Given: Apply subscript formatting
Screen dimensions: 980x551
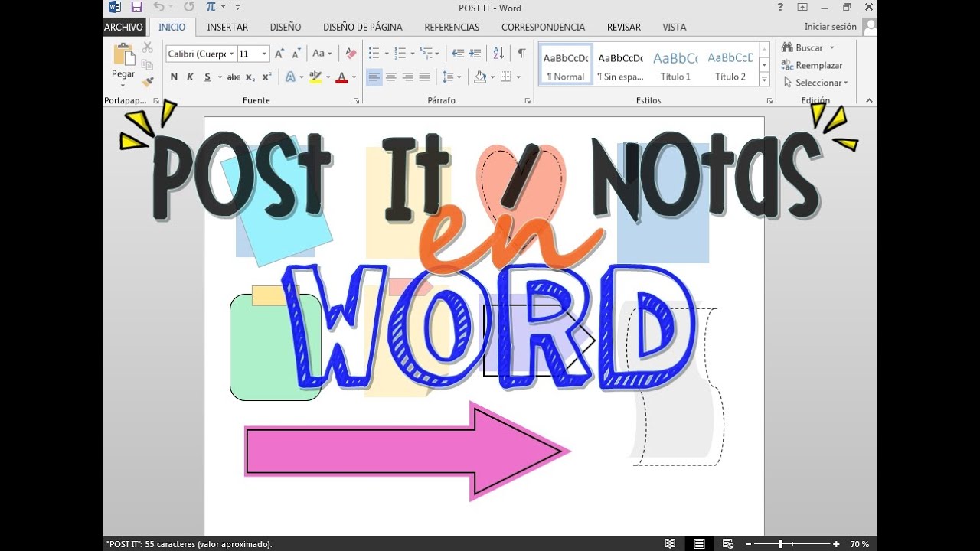Looking at the screenshot, I should click(251, 77).
